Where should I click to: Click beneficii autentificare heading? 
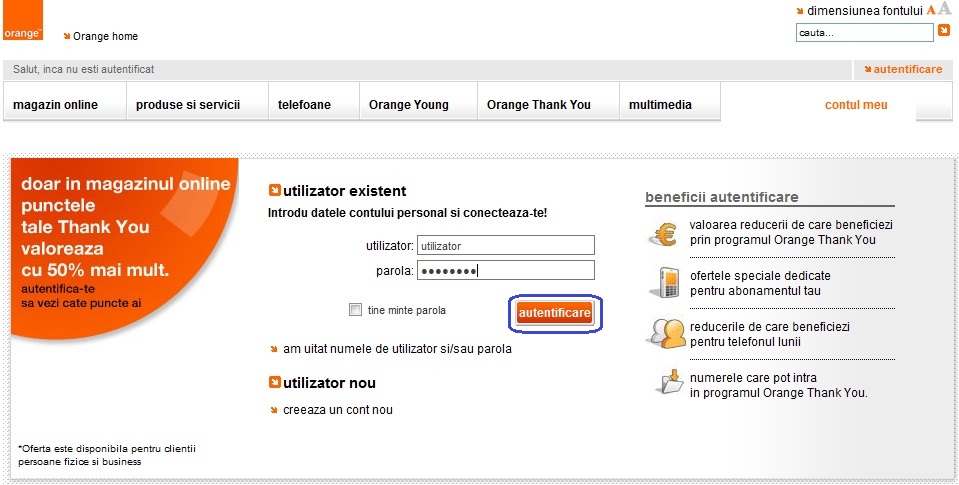pyautogui.click(x=722, y=197)
